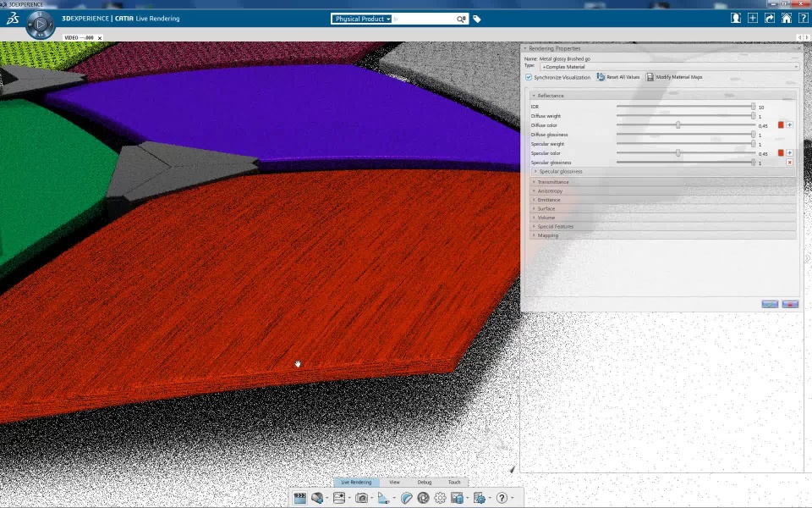This screenshot has width=812, height=508.
Task: Expand the Volume section
Action: [x=662, y=218]
